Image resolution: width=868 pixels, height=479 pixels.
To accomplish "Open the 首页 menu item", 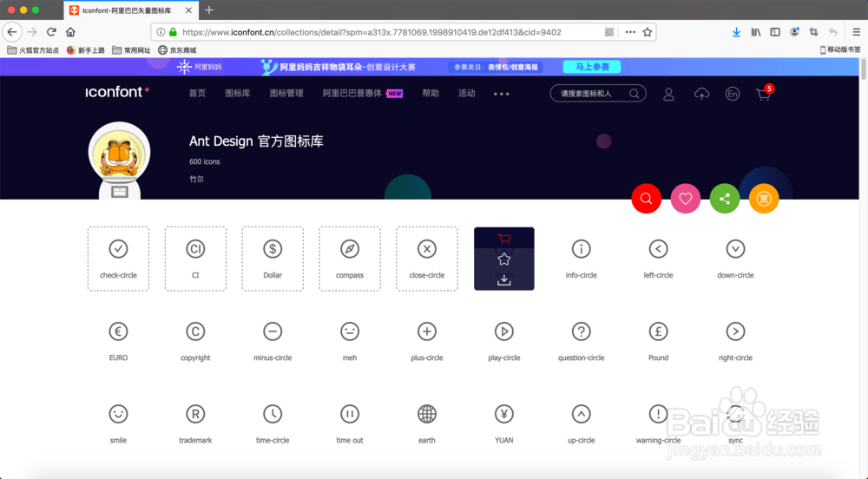I will pyautogui.click(x=197, y=94).
